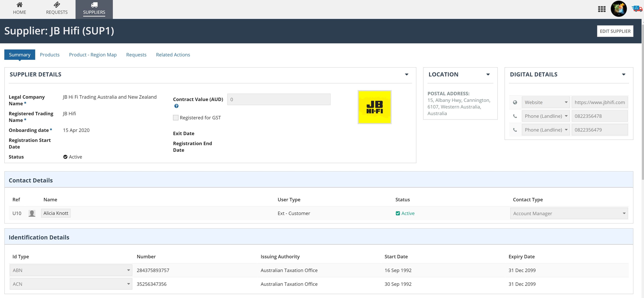Click the Issuing Authority column header
This screenshot has width=644, height=298.
point(280,257)
